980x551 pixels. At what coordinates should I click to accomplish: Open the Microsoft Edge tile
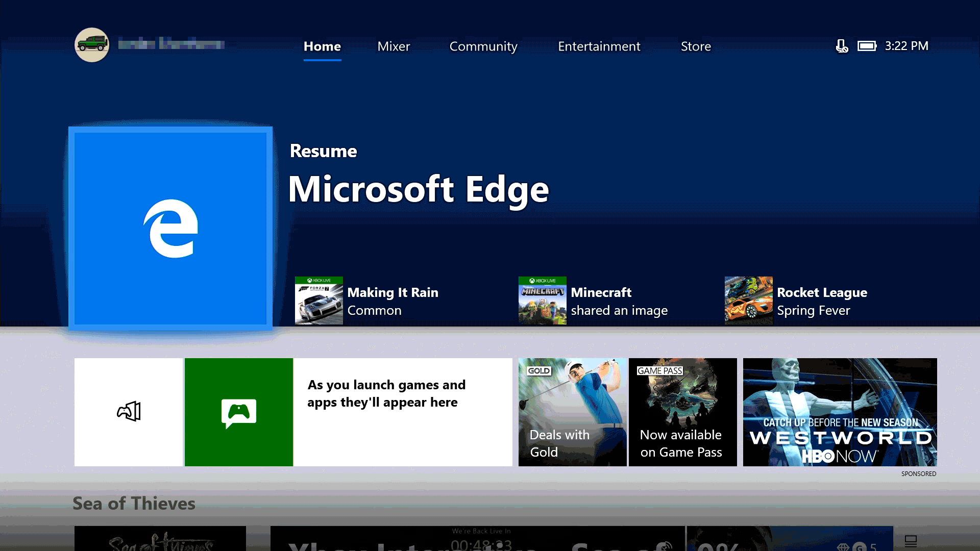pyautogui.click(x=171, y=228)
